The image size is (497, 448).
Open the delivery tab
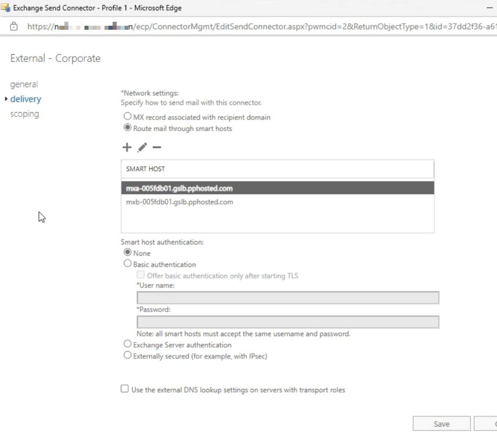click(26, 99)
